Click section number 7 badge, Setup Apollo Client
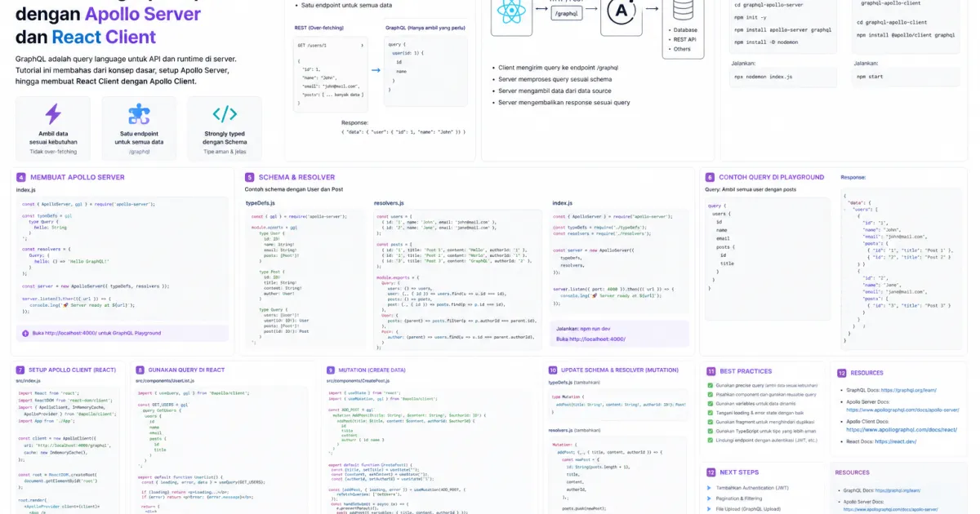The width and height of the screenshot is (980, 514). coord(20,370)
